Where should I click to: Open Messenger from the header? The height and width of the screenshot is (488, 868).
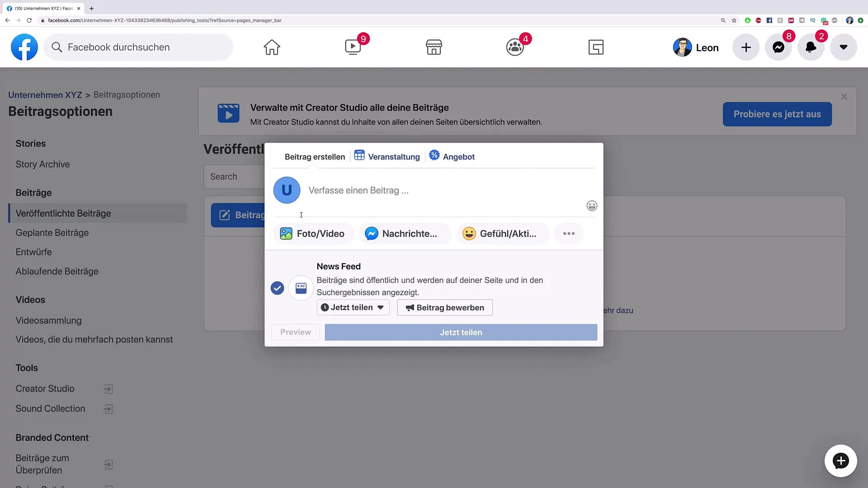pos(778,47)
